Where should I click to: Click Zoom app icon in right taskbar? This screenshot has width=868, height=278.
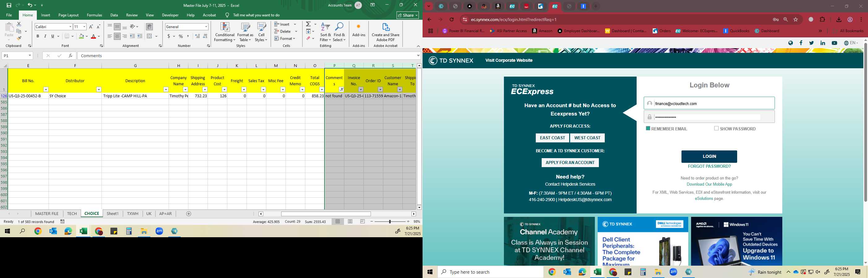click(x=673, y=272)
